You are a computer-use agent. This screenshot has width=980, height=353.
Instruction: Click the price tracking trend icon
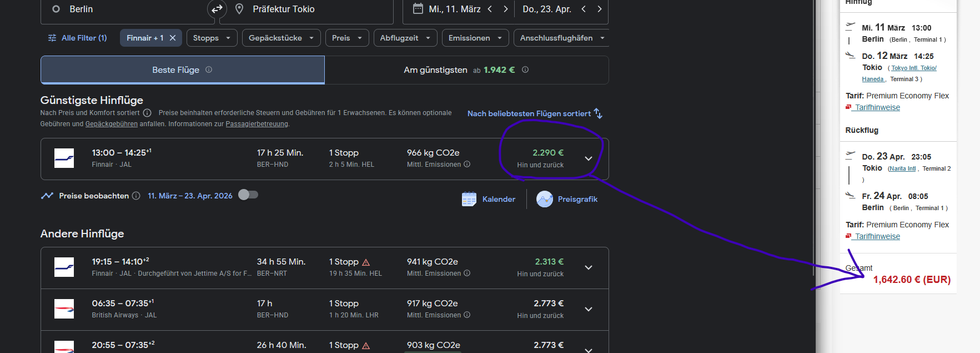(47, 196)
